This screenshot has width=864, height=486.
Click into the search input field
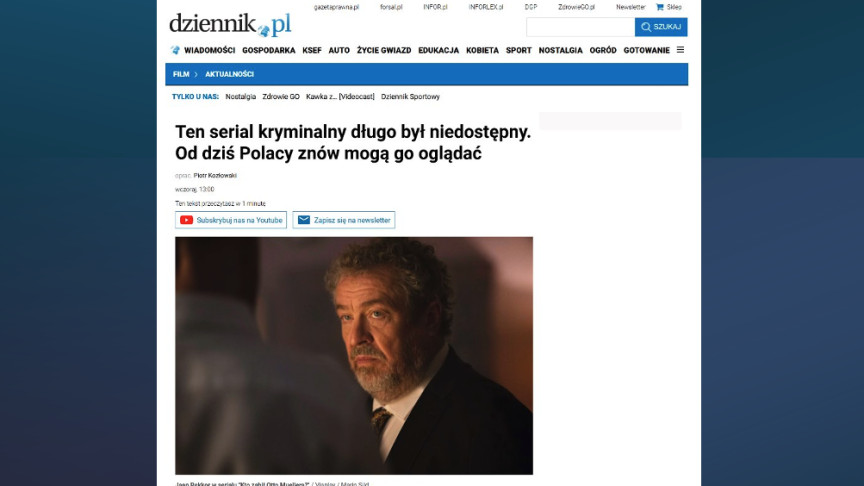pos(580,27)
